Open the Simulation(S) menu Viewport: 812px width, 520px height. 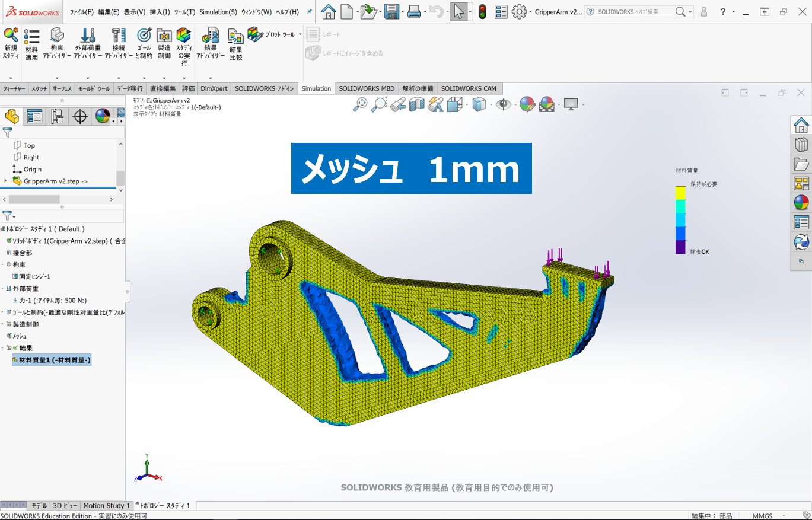(x=218, y=12)
